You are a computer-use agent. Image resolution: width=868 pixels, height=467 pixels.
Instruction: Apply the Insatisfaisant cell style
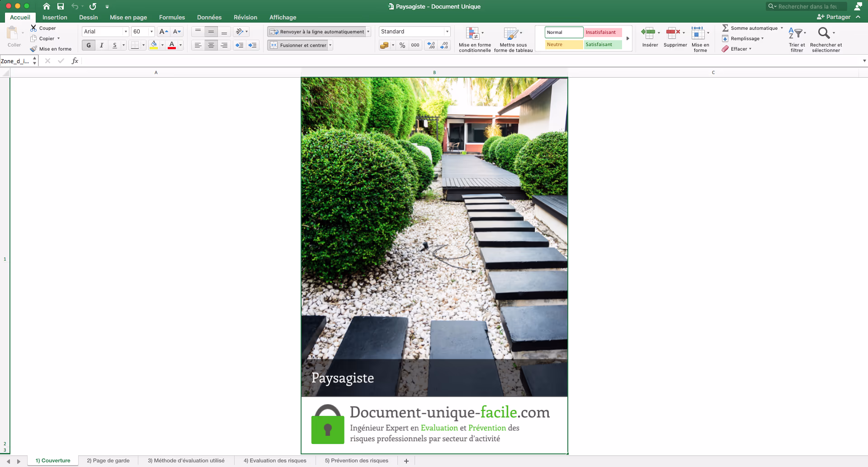(x=603, y=32)
